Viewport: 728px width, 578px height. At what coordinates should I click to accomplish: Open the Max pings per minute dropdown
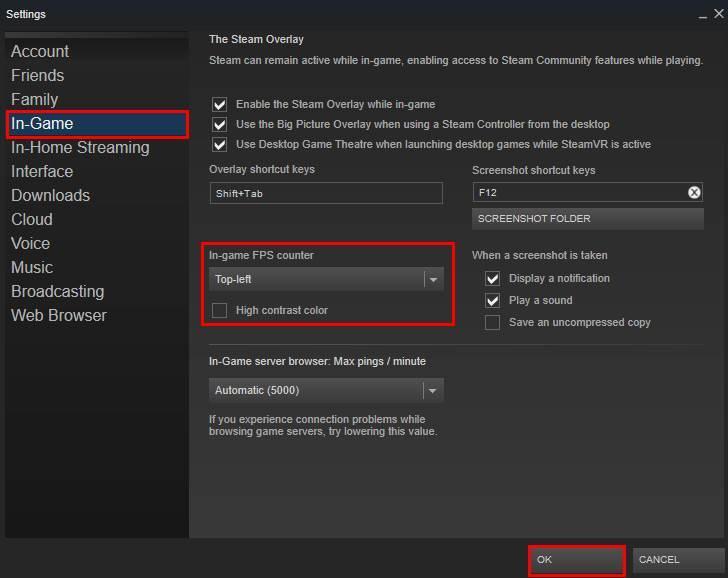pyautogui.click(x=326, y=390)
